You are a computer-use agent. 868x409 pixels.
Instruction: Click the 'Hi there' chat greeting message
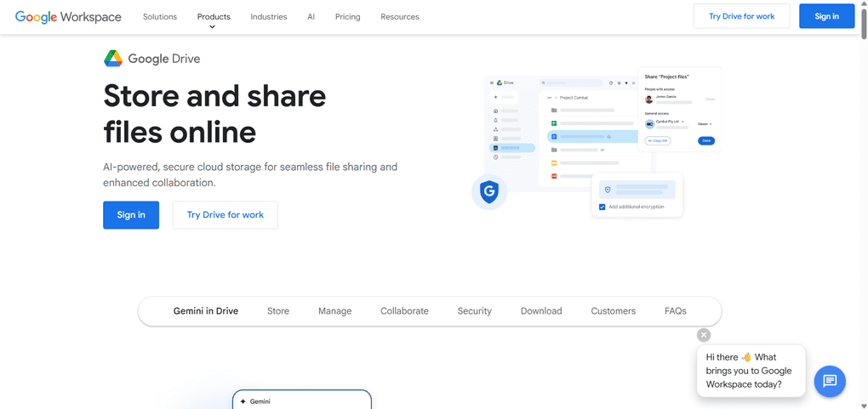(x=751, y=371)
